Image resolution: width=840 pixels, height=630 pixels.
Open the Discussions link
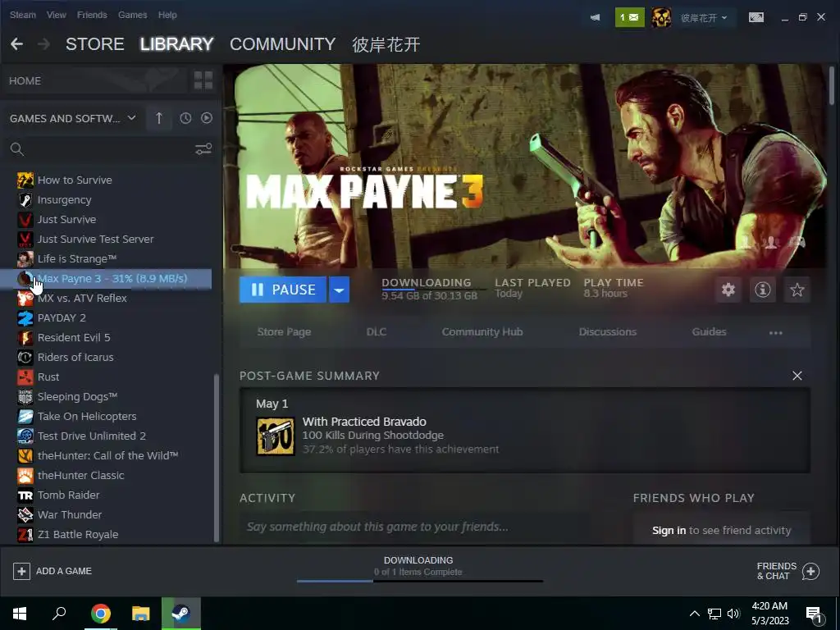(x=608, y=332)
